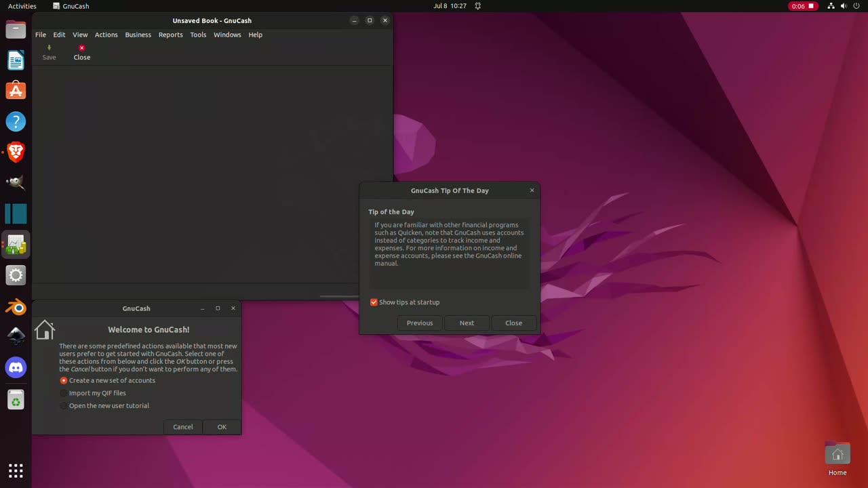Select Import my QIF files option
868x488 pixels.
coord(93,393)
